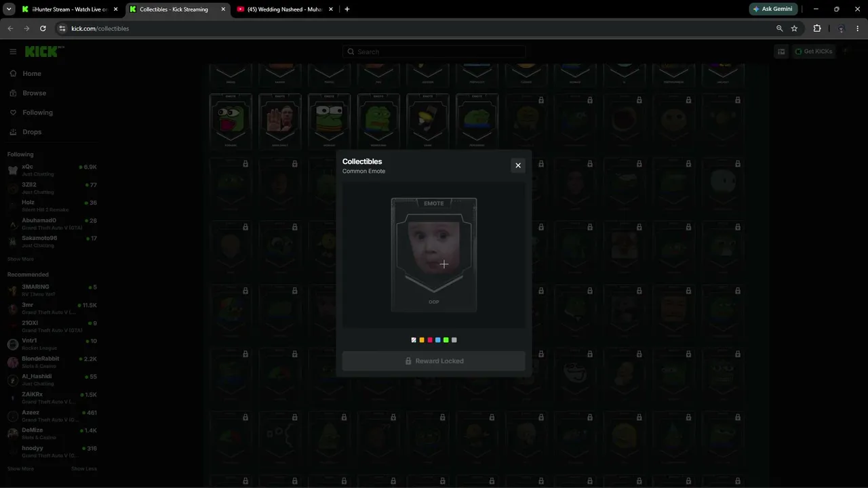Go forward to the next page

(x=26, y=28)
